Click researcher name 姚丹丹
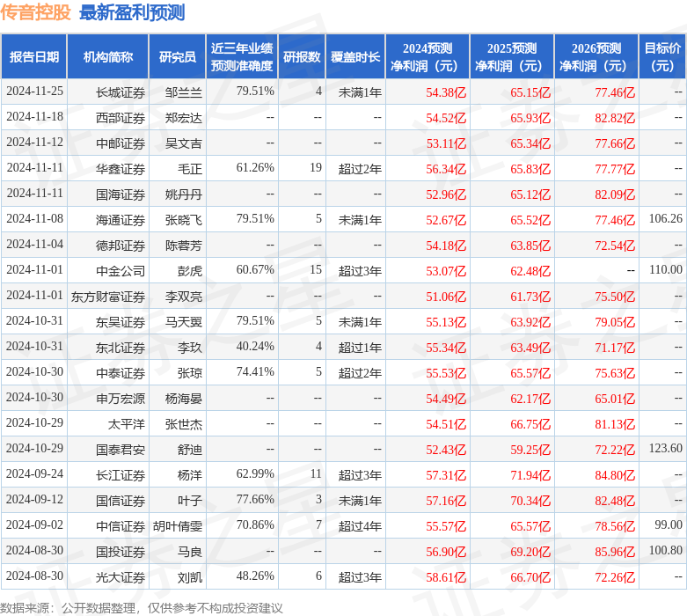Viewport: 687px width, 616px height. click(x=184, y=194)
